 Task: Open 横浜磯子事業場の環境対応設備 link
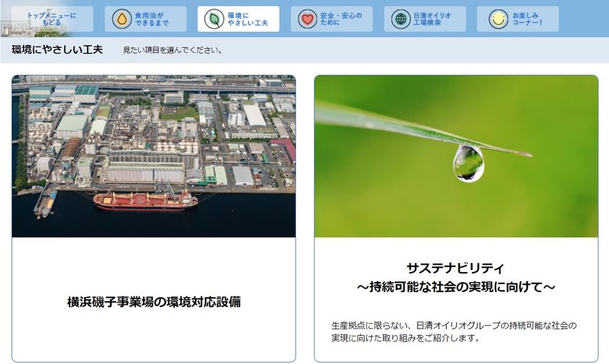coord(154,302)
